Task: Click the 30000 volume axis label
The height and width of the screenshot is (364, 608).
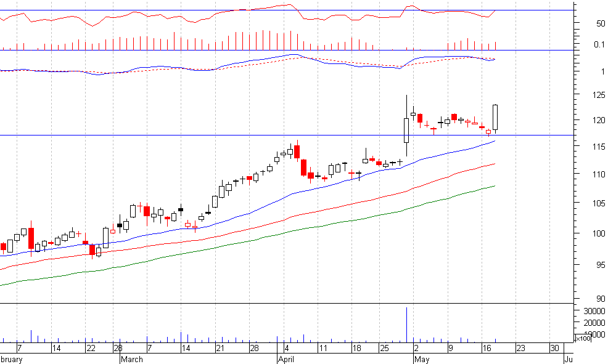Action: click(594, 311)
